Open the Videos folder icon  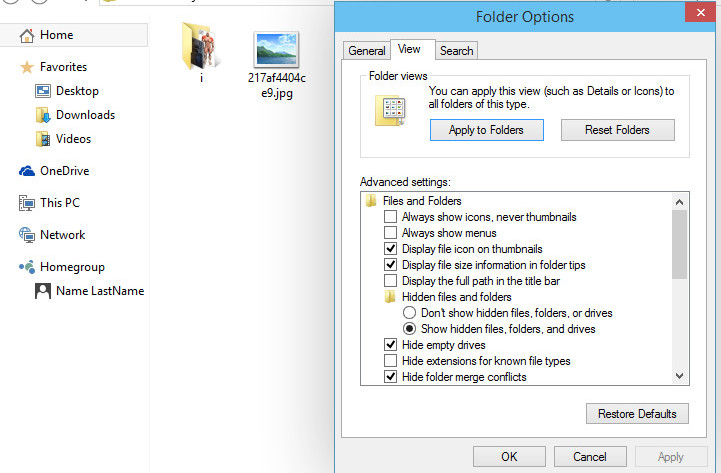(43, 139)
